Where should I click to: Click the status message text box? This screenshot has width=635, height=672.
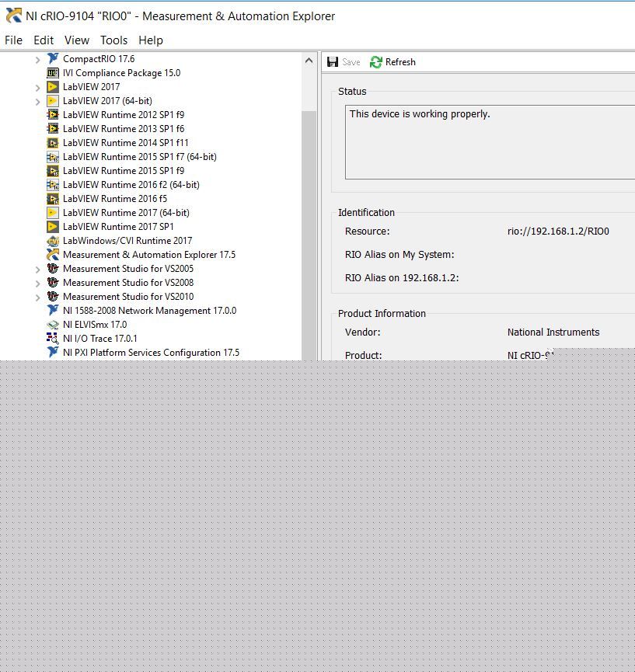click(x=490, y=142)
